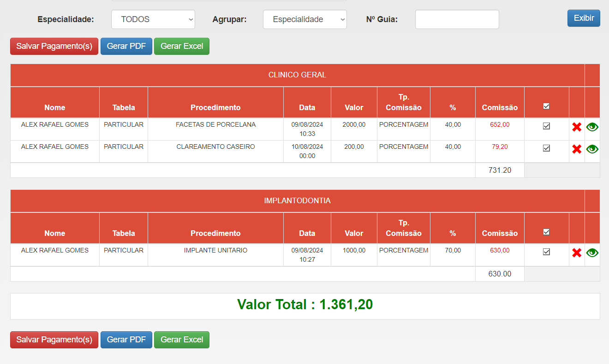Screen dimensions: 609x364
Task: View FACETAS DE PORCELANA details via eye icon
Action: (592, 127)
